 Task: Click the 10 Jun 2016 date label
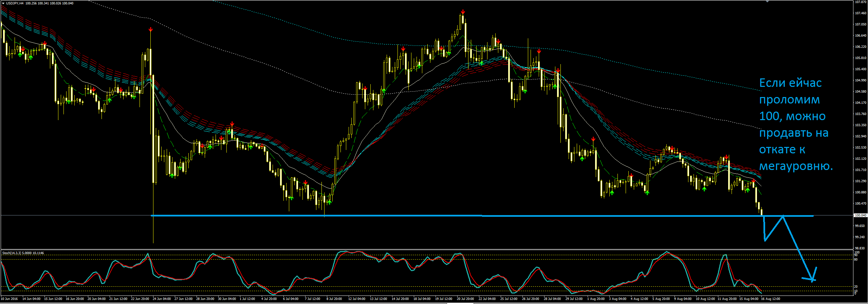click(9, 299)
